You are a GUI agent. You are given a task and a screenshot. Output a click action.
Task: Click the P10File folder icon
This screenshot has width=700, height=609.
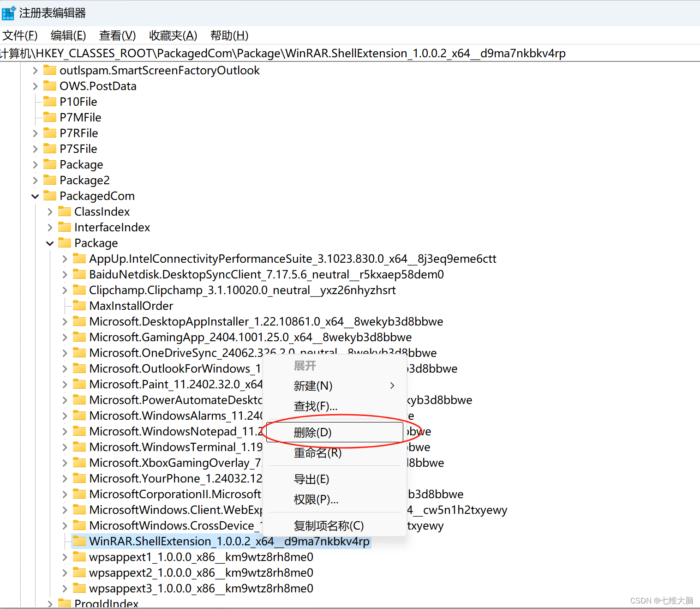click(49, 101)
